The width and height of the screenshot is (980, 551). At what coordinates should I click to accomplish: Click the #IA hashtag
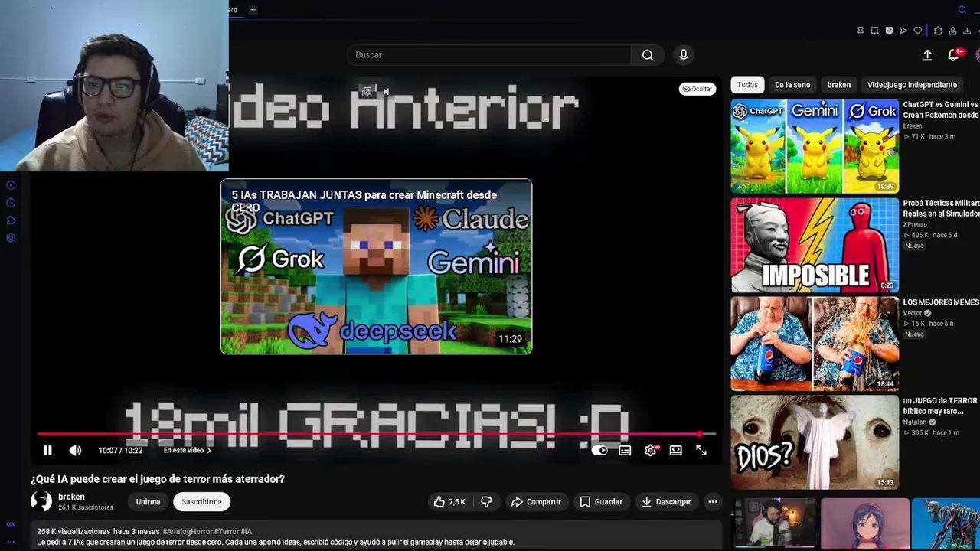pyautogui.click(x=246, y=531)
